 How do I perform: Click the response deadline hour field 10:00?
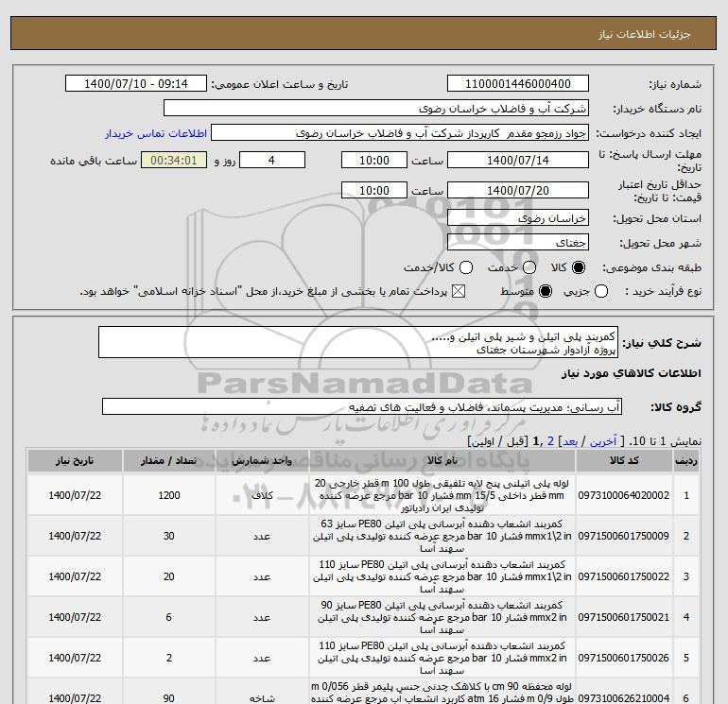[374, 160]
